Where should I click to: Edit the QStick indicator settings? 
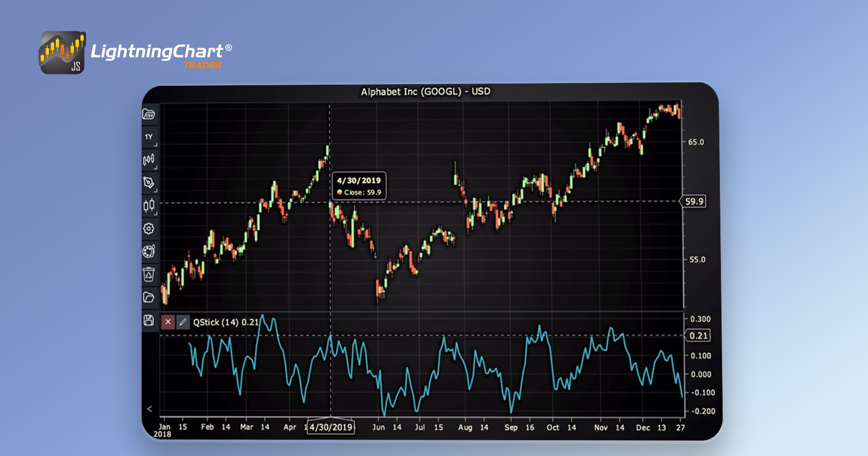click(x=183, y=322)
